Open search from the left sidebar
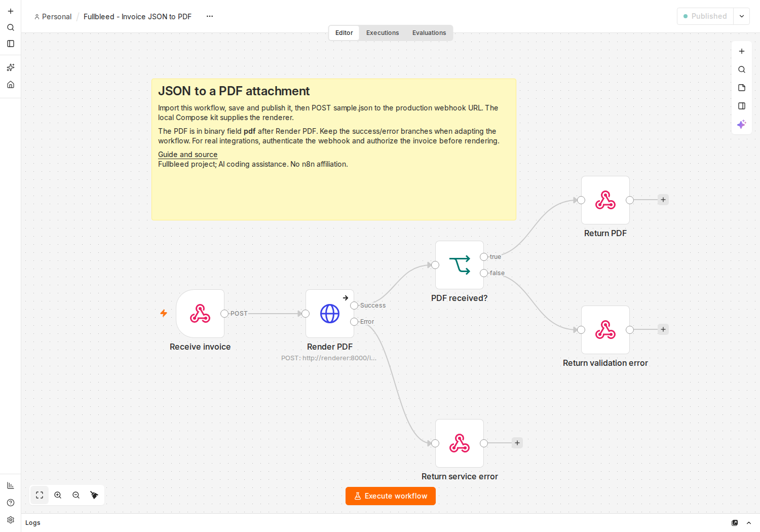 (x=11, y=27)
